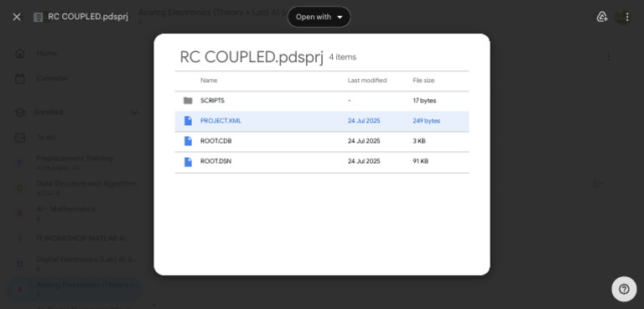Open the help question mark button
This screenshot has height=309, width=644.
tap(624, 289)
